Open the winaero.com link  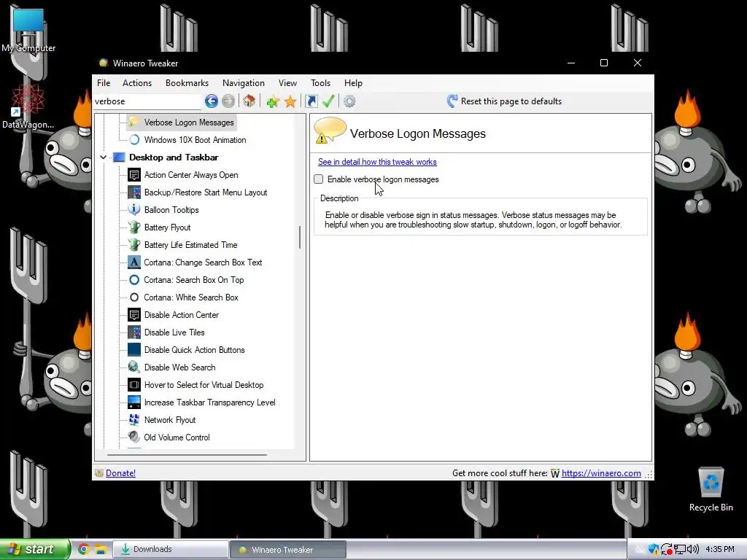pyautogui.click(x=601, y=472)
